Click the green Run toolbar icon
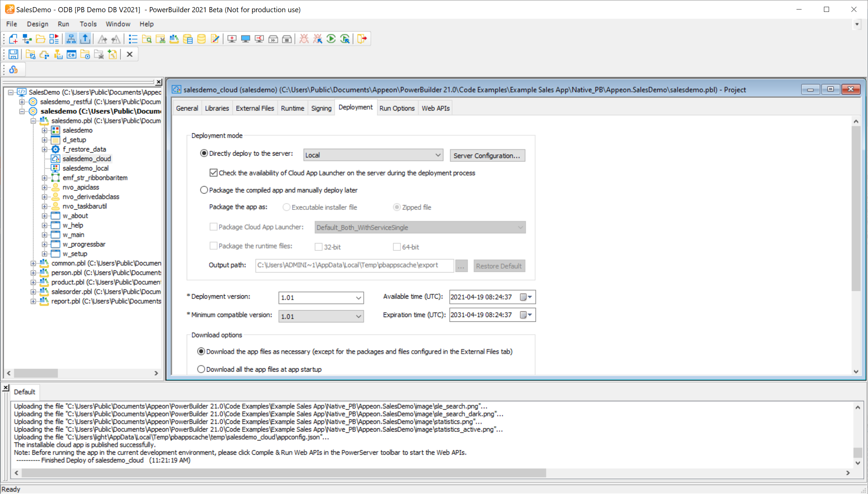 [x=331, y=39]
